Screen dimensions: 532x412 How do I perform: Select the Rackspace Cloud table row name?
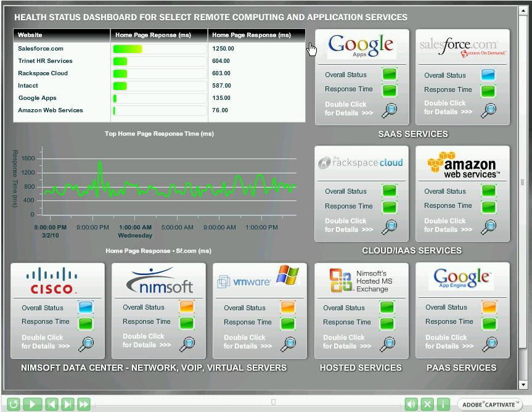[x=43, y=73]
